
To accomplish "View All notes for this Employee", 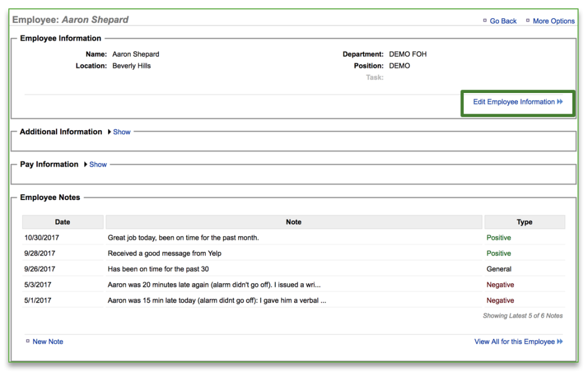I will tap(514, 341).
